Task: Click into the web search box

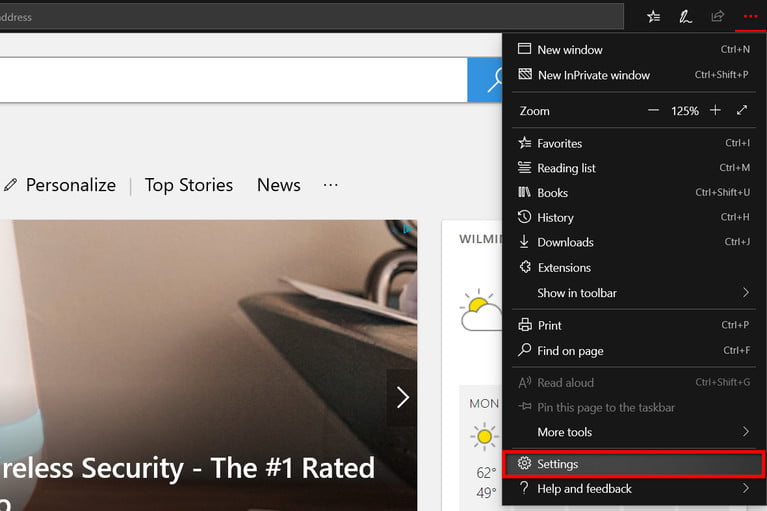Action: click(x=234, y=80)
